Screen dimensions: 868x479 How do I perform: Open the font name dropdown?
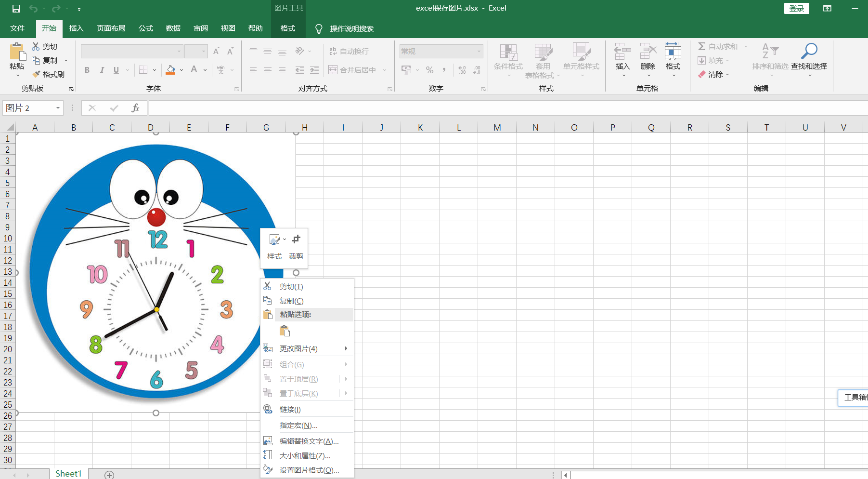[179, 51]
